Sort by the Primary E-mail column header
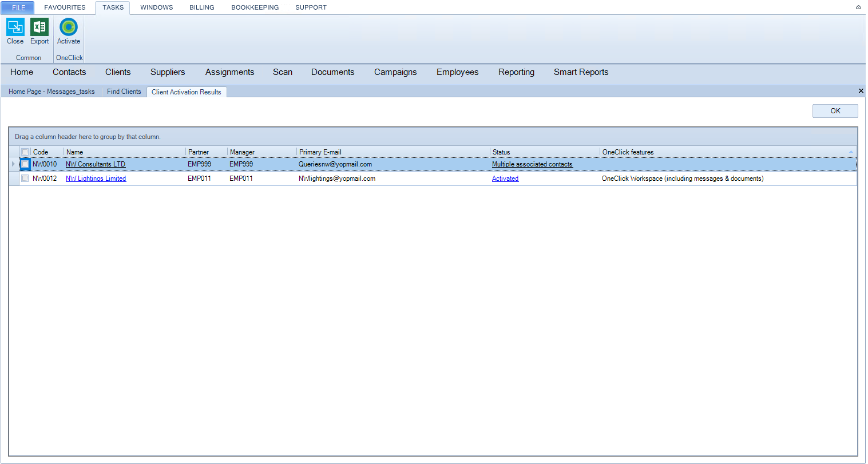The image size is (868, 464). click(x=393, y=152)
